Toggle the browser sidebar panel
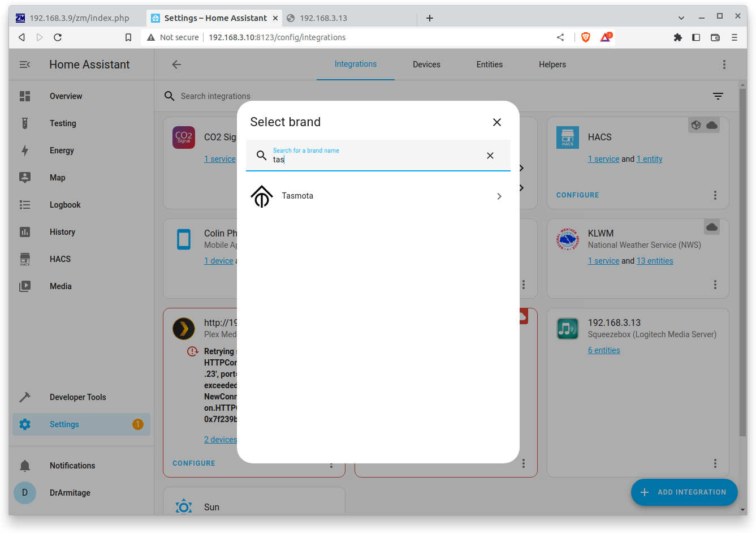This screenshot has height=533, width=756. (696, 37)
